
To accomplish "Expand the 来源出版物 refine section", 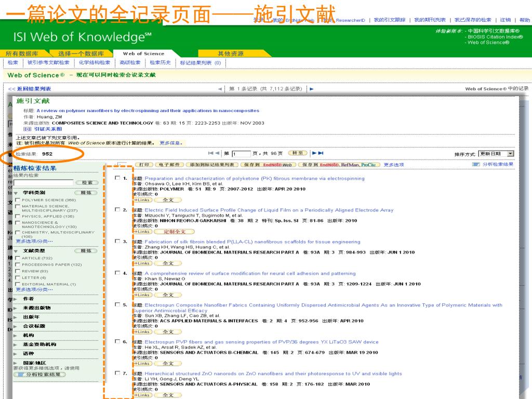I will (x=15, y=308).
